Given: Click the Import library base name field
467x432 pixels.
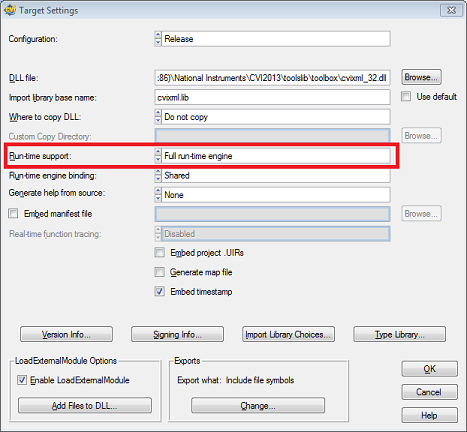Looking at the screenshot, I should point(272,97).
